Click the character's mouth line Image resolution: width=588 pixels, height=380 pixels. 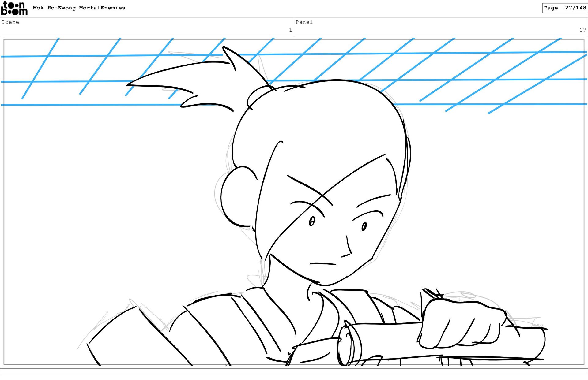(x=322, y=263)
